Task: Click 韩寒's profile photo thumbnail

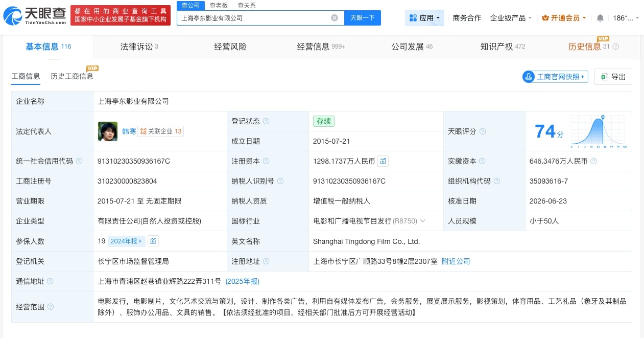Action: coord(108,131)
